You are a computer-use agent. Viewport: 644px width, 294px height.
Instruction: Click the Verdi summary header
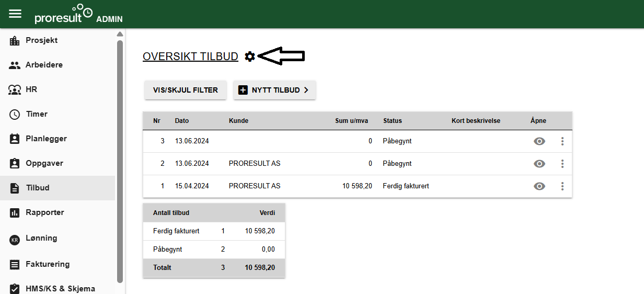pyautogui.click(x=267, y=213)
